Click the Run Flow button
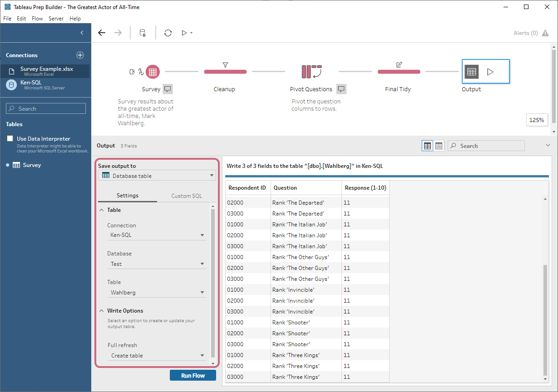 tap(193, 375)
